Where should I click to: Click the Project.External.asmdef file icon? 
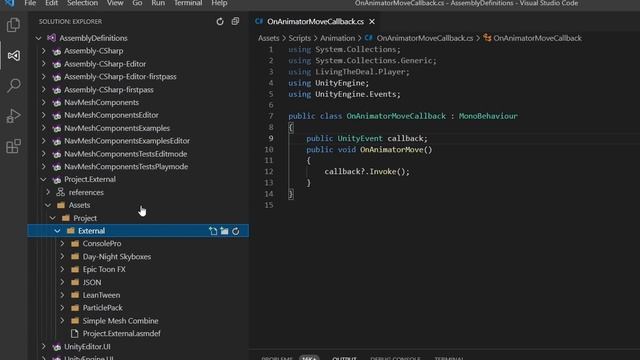[75, 333]
